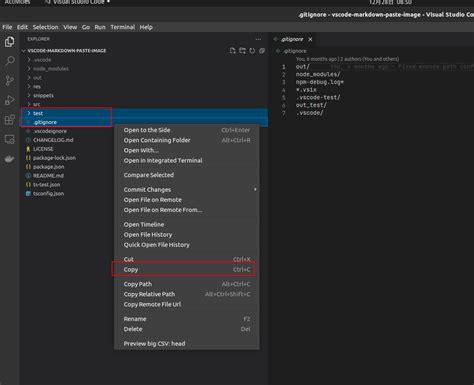The width and height of the screenshot is (474, 385).
Task: Open the Explorer view in activity bar
Action: (10, 42)
